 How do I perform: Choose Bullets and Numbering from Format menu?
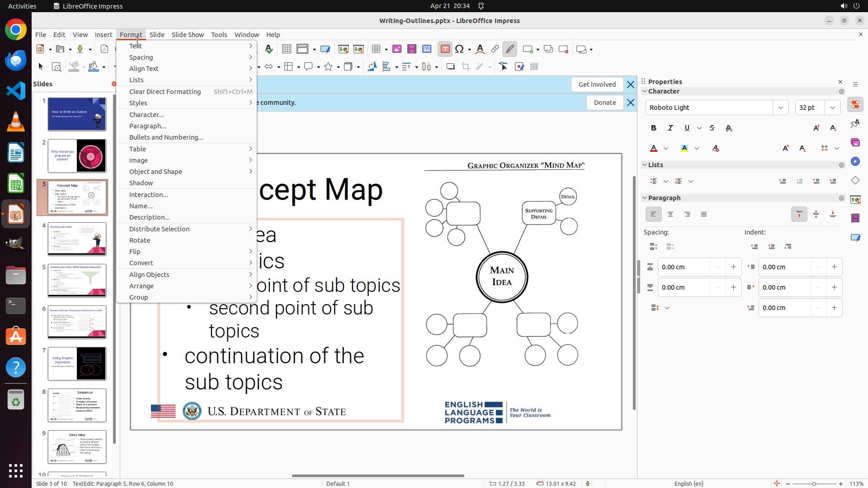tap(166, 137)
